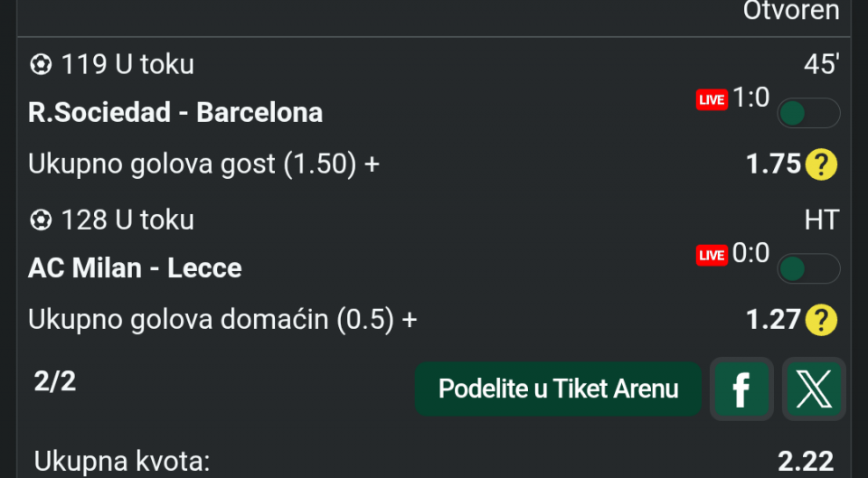Viewport: 868px width, 478px height.
Task: Click the 1.75 odds value
Action: coord(773,164)
